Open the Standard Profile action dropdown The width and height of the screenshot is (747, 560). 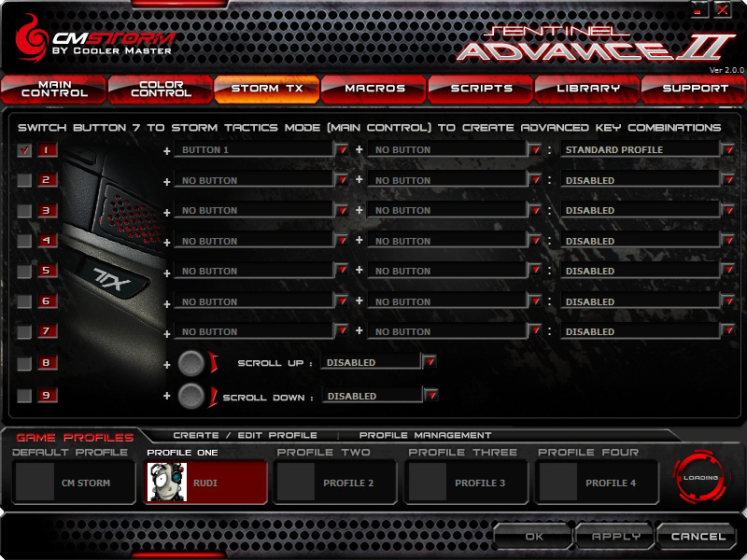(x=728, y=149)
